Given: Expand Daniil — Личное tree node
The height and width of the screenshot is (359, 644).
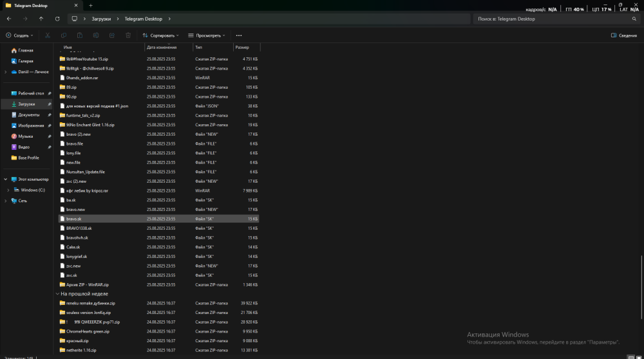Looking at the screenshot, I should tap(5, 72).
